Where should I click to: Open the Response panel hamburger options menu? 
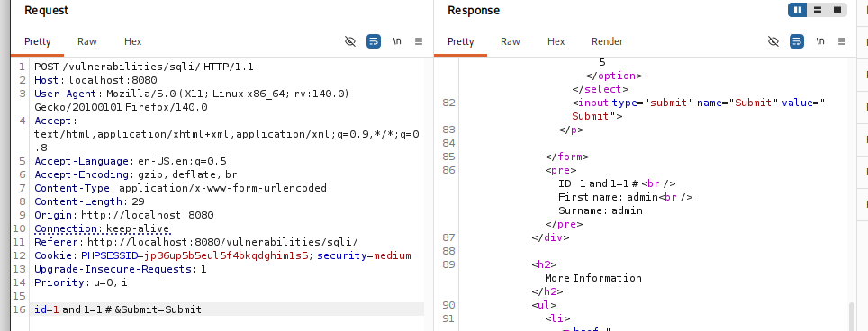(842, 41)
